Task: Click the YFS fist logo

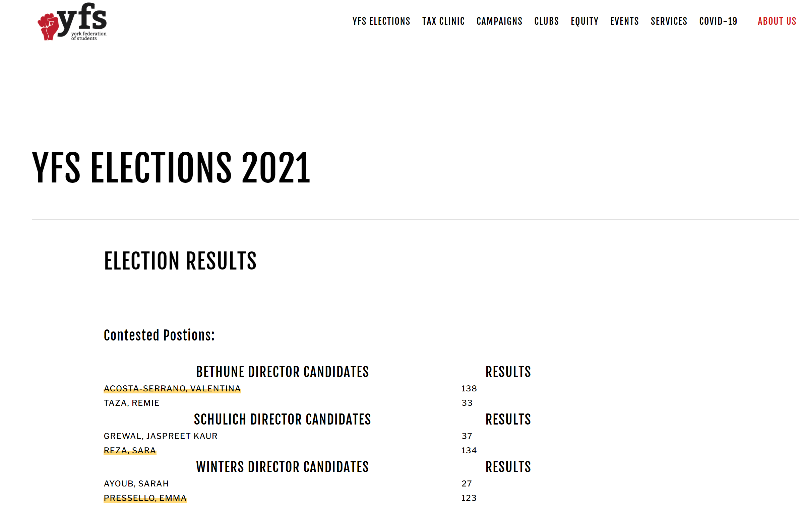Action: click(x=72, y=22)
